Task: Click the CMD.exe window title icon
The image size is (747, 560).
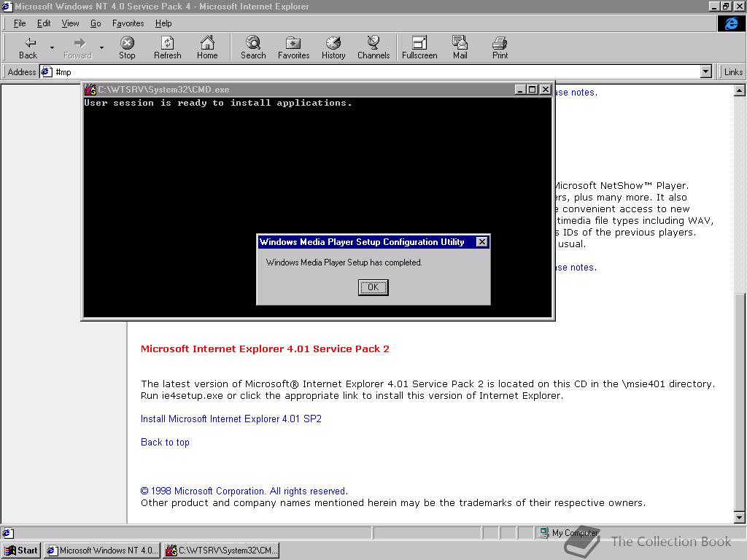Action: [x=90, y=90]
